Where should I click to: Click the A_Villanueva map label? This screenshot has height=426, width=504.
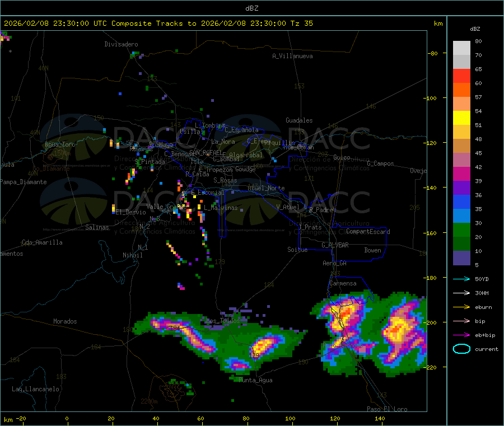point(292,56)
